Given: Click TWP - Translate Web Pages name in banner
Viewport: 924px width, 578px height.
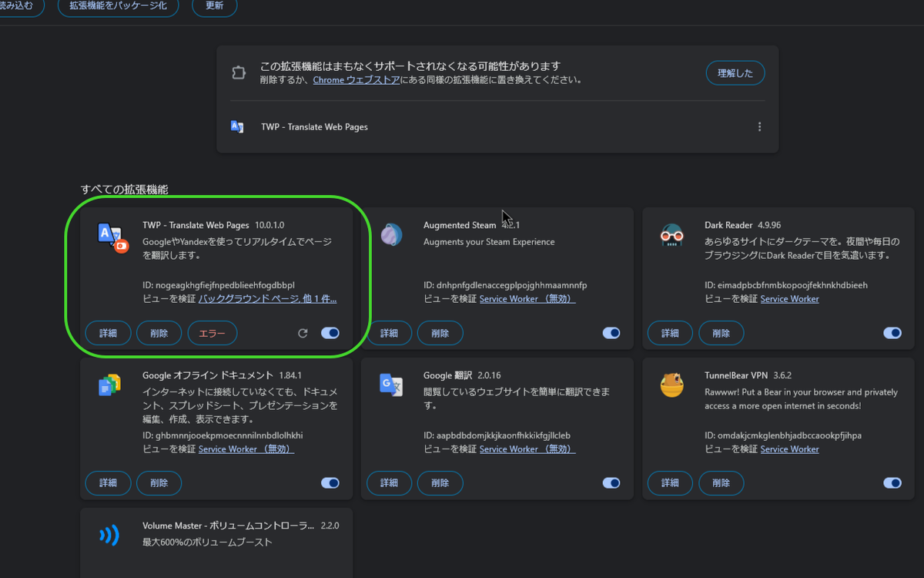Looking at the screenshot, I should (x=314, y=127).
